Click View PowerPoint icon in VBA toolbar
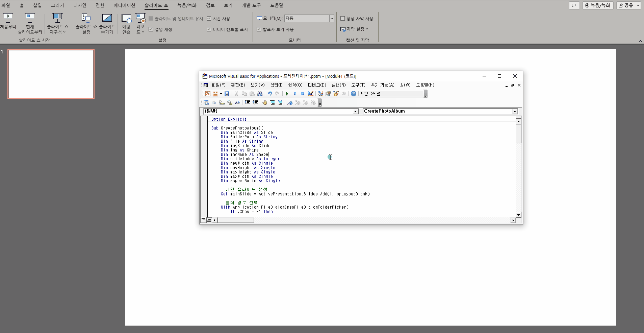 coord(207,94)
